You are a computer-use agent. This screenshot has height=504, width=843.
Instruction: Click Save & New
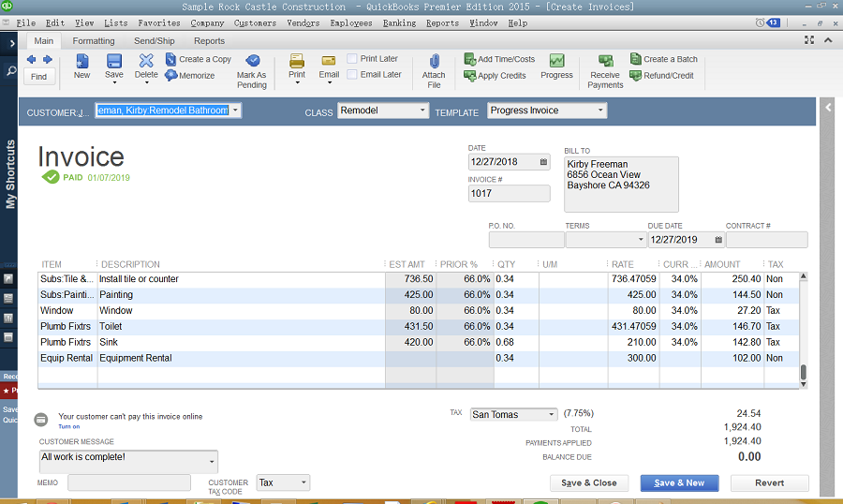tap(680, 483)
